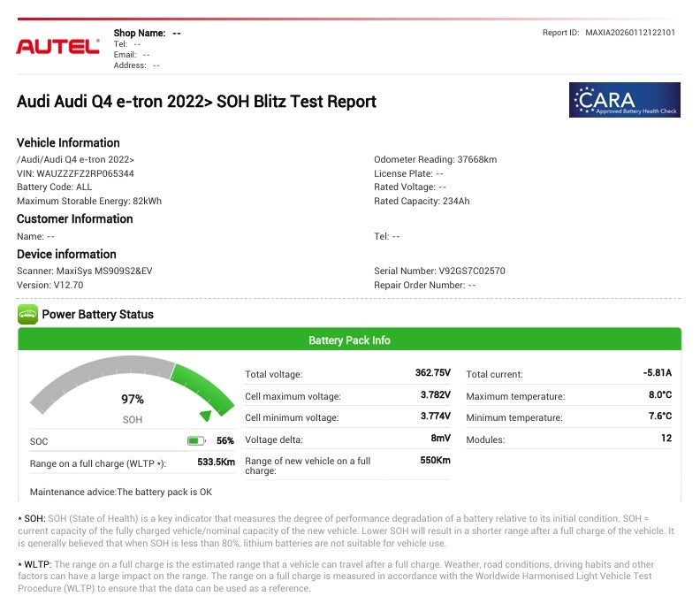Click the Modules count value 12
700x596 pixels.
pos(666,439)
